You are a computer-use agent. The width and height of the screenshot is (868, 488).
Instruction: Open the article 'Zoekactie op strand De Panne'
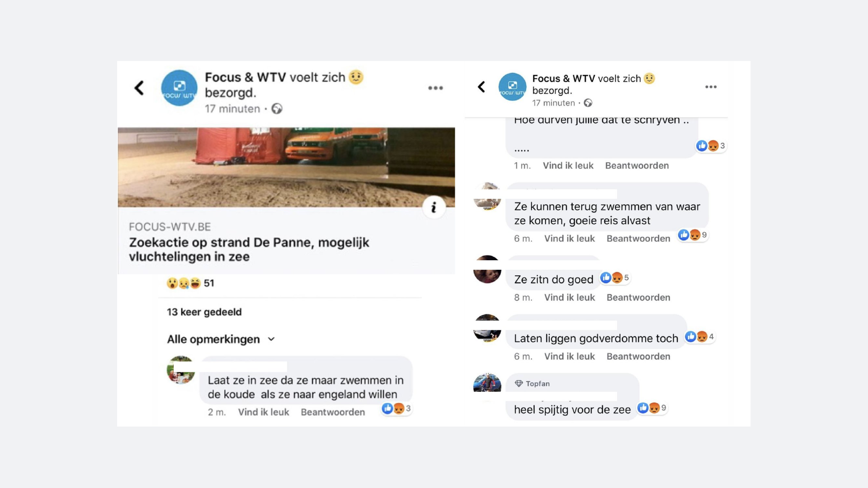(x=249, y=249)
